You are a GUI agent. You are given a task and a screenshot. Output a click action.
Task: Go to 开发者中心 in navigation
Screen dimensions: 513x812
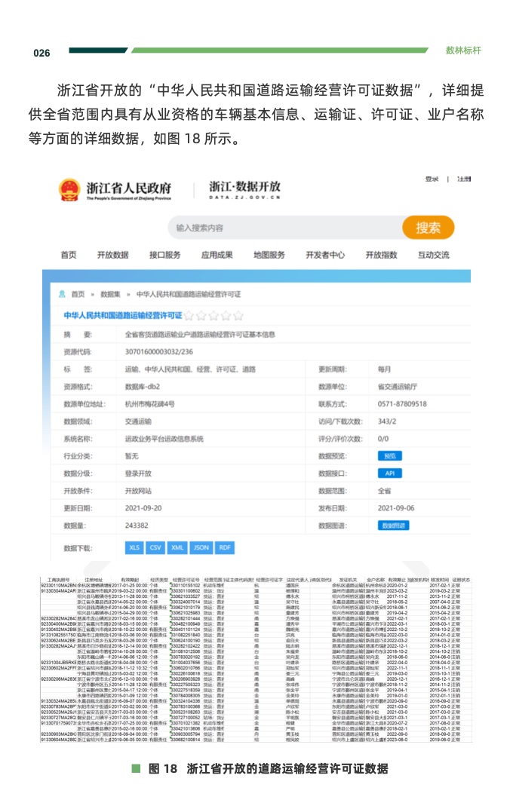click(x=325, y=255)
